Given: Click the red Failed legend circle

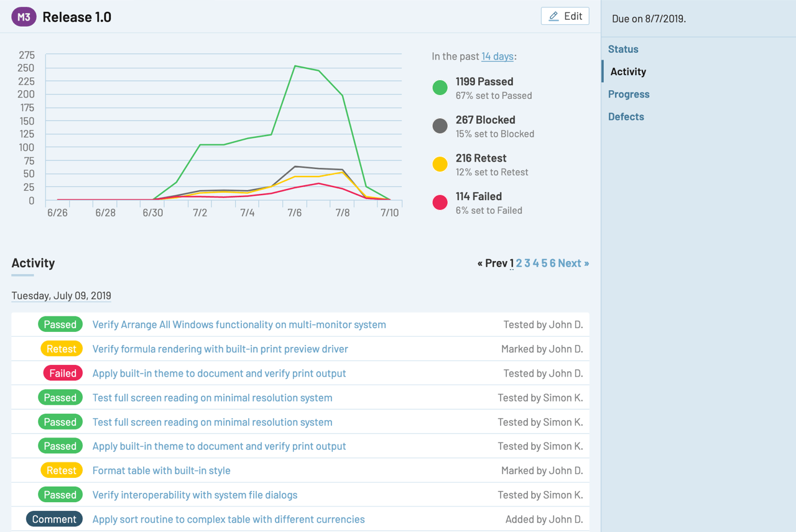Looking at the screenshot, I should click(x=440, y=203).
